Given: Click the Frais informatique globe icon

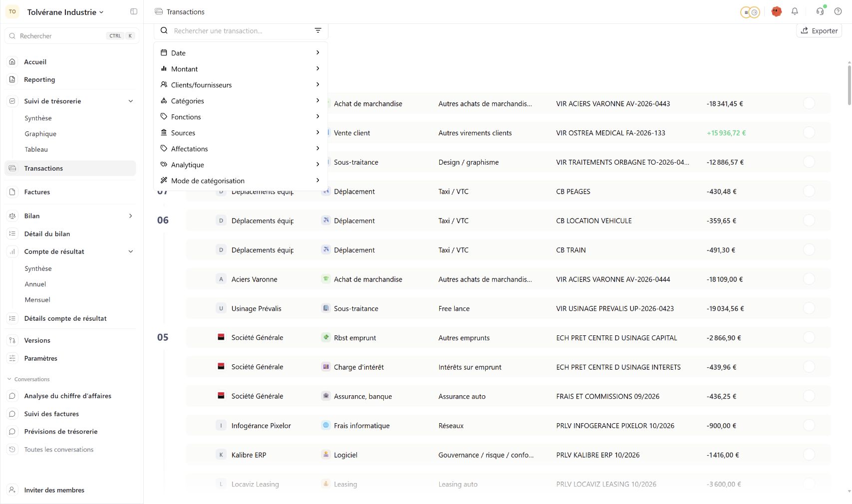Looking at the screenshot, I should 325,425.
